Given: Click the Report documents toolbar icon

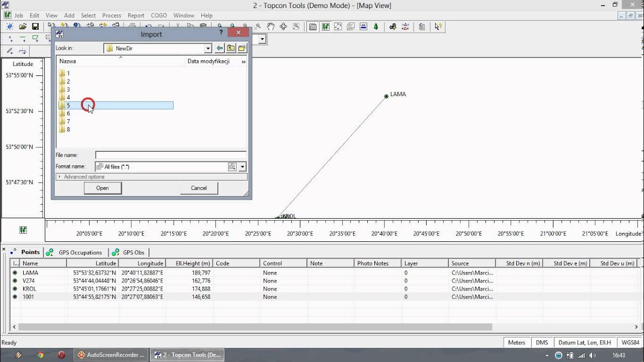Looking at the screenshot, I should tap(422, 27).
